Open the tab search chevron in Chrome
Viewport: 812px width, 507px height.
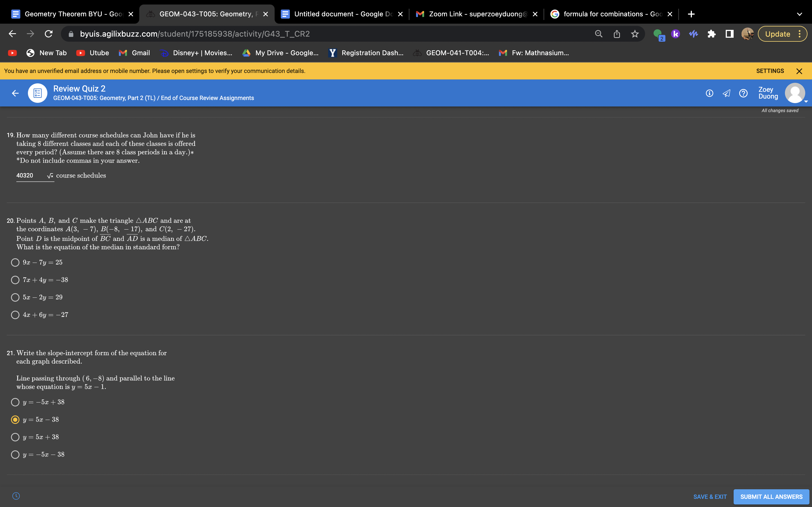[799, 14]
